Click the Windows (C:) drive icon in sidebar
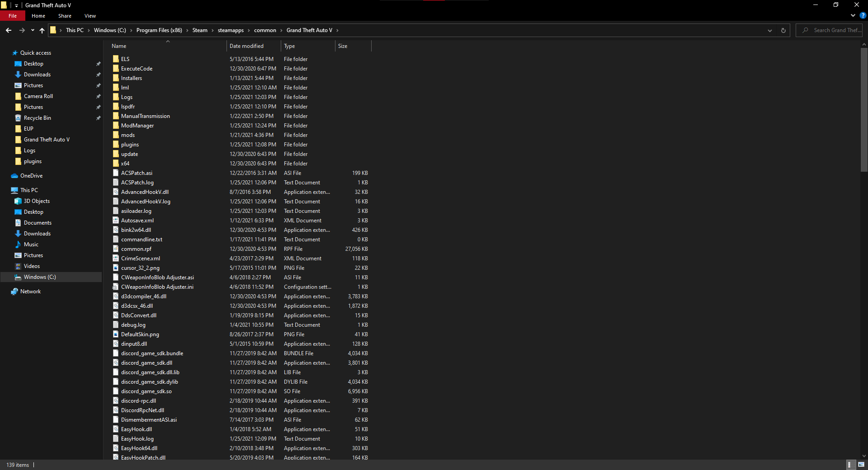Viewport: 868px width, 470px height. click(x=18, y=277)
